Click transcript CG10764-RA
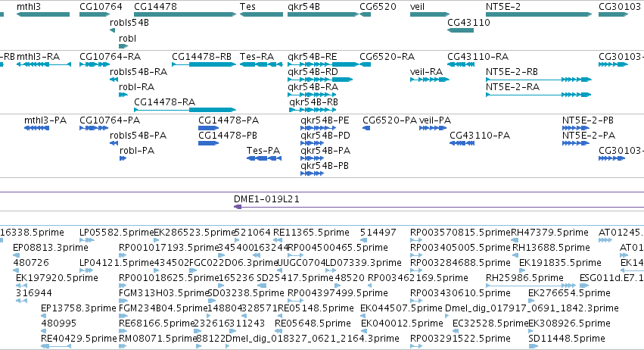Viewport: 644px width, 350px height. 95,64
